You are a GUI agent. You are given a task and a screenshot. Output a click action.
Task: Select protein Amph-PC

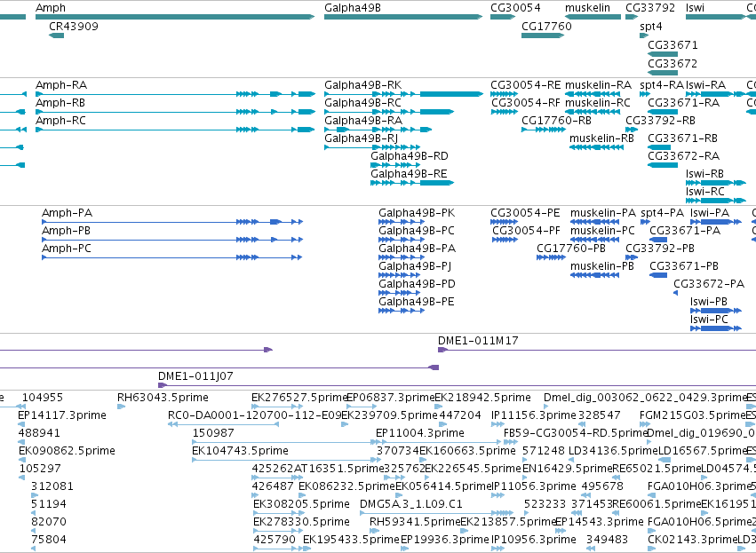pyautogui.click(x=172, y=257)
